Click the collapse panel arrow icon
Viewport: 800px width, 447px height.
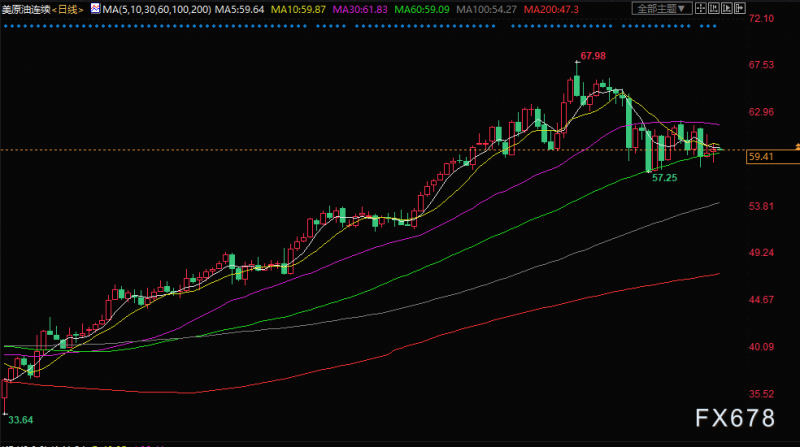[740, 8]
